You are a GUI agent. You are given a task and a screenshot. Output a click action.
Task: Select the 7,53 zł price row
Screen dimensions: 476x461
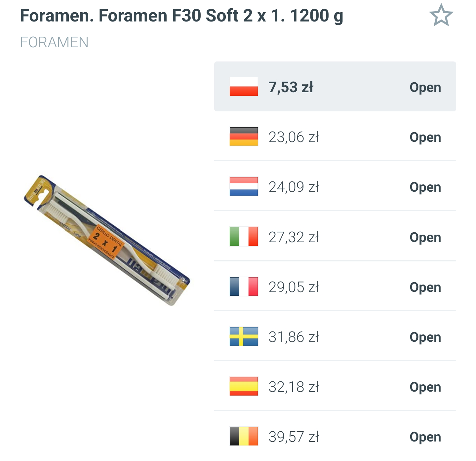click(334, 88)
